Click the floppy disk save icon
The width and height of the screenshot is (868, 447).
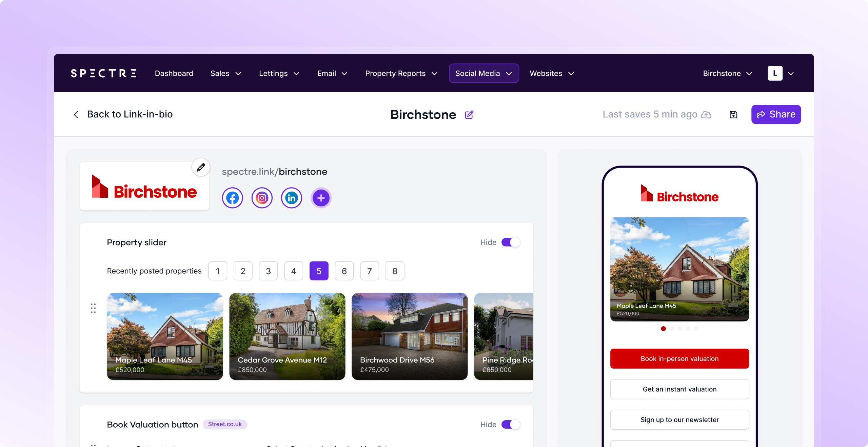pos(733,115)
